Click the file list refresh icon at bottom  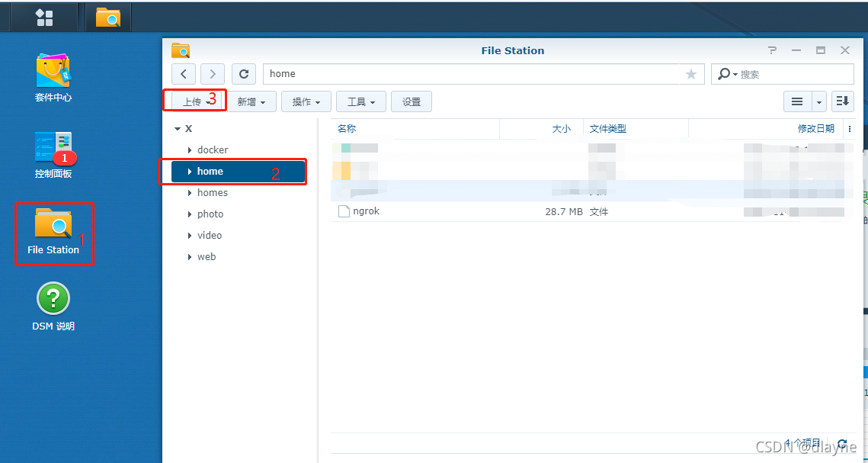(843, 443)
